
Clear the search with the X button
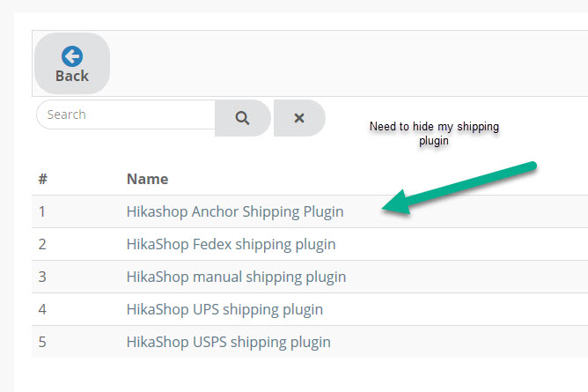(x=298, y=118)
